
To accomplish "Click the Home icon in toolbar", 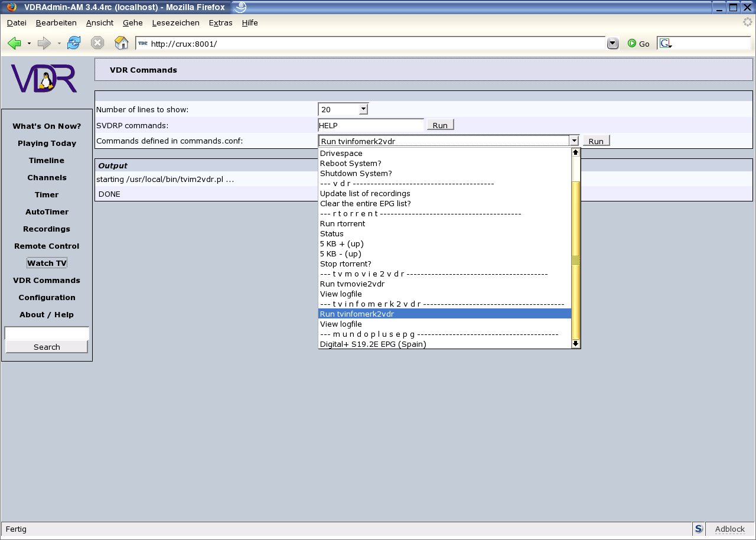I will click(x=121, y=43).
